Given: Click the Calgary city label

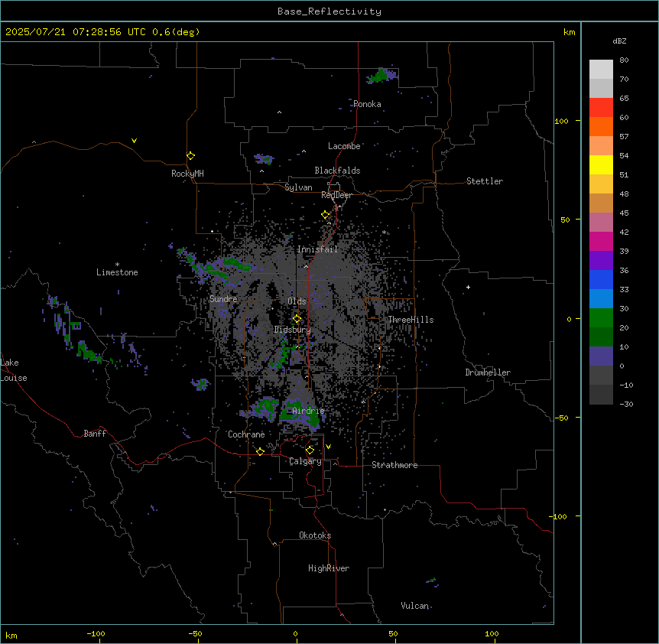Looking at the screenshot, I should pos(305,461).
